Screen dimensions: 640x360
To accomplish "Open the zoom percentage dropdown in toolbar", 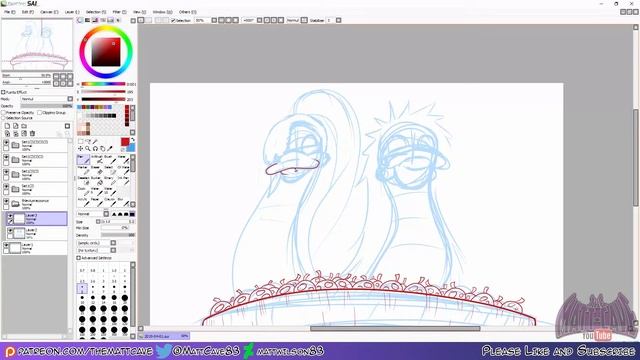I will coord(214,20).
